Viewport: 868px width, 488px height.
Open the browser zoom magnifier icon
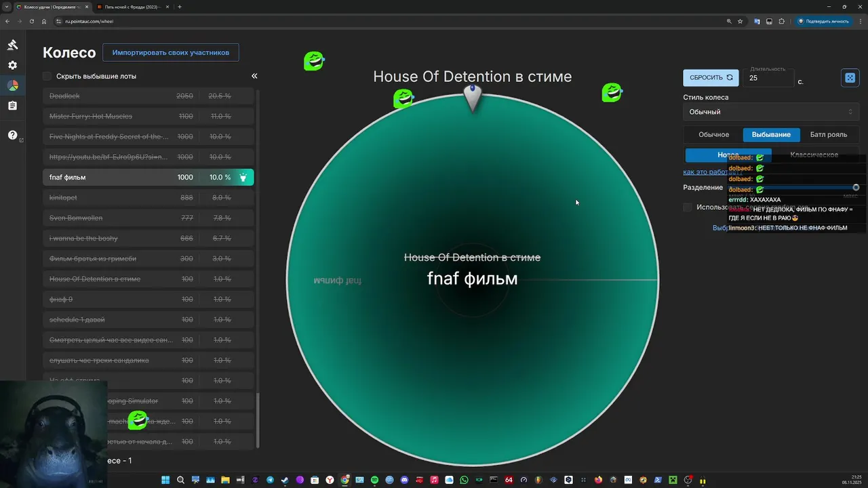(x=729, y=21)
